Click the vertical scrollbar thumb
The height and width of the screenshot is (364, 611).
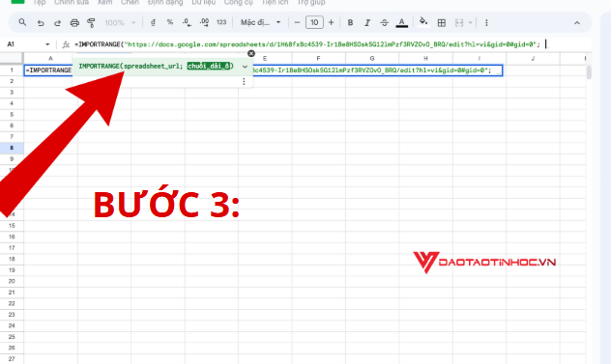coord(589,72)
